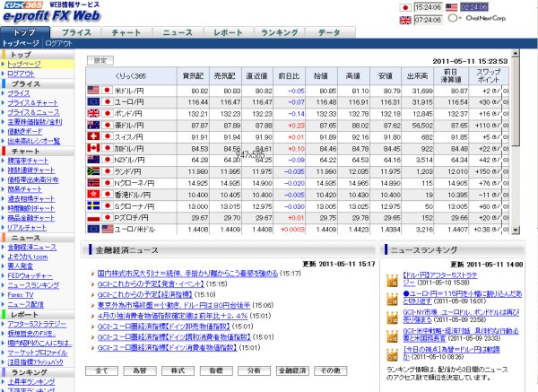Viewport: 538px width, 392px height.
Task: Open the プライス main tab
Action: (x=76, y=32)
